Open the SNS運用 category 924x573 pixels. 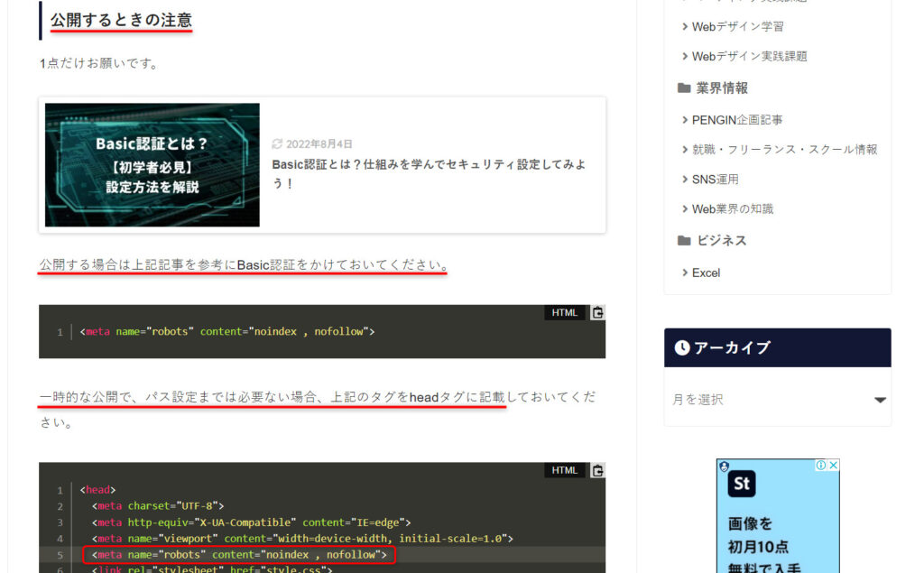coord(716,180)
